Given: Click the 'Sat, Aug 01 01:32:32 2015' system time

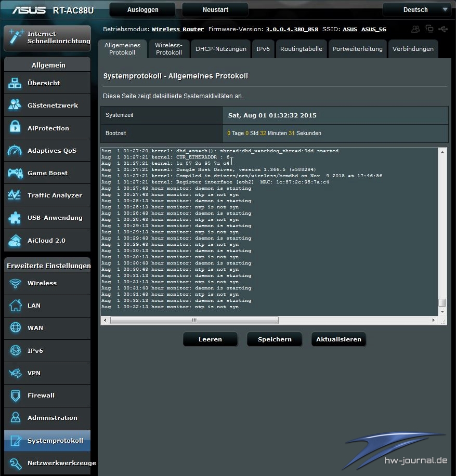Looking at the screenshot, I should [x=272, y=115].
